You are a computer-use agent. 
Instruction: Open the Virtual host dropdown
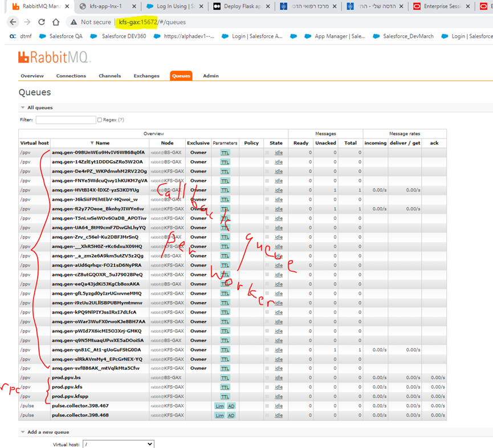[x=118, y=444]
